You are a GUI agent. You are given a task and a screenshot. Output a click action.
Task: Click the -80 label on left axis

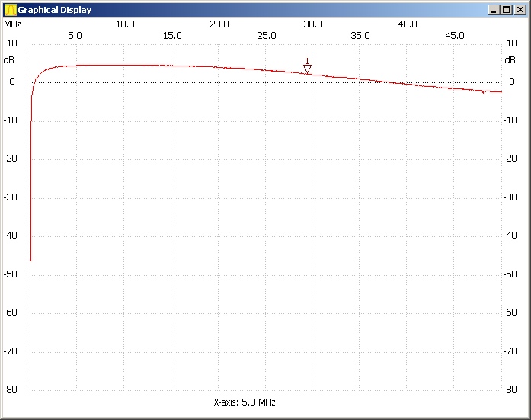point(11,390)
